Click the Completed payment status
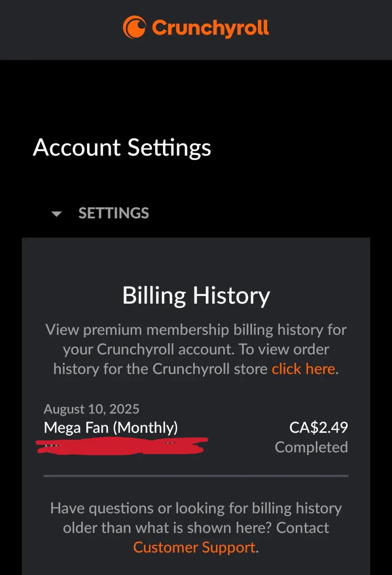The width and height of the screenshot is (392, 575). tap(311, 447)
